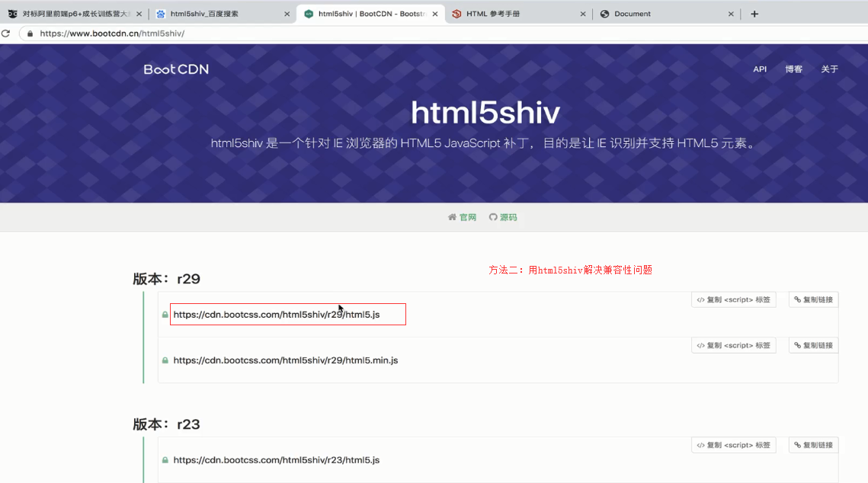This screenshot has height=483, width=868.
Task: Copy script tag for r29 html5.js
Action: coord(733,299)
